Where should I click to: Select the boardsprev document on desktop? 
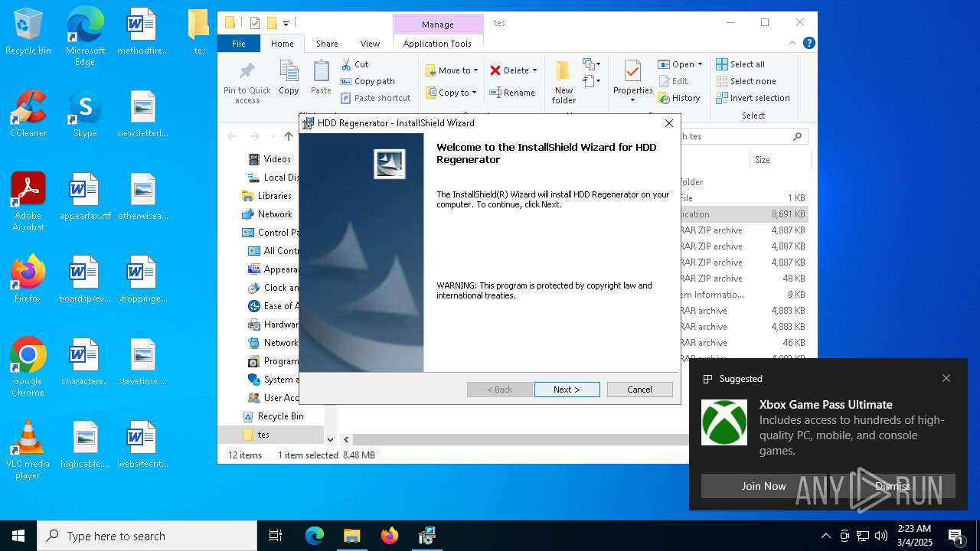[x=85, y=279]
